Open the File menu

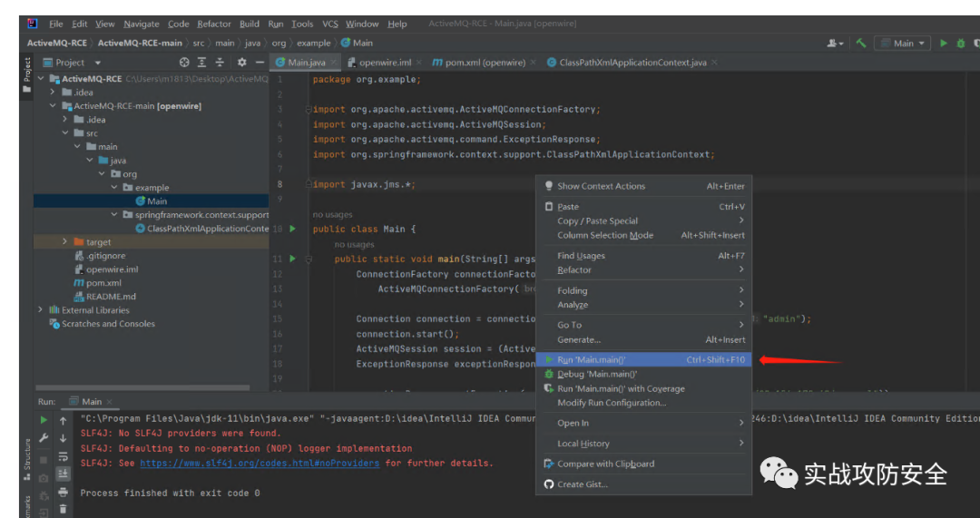pos(55,24)
